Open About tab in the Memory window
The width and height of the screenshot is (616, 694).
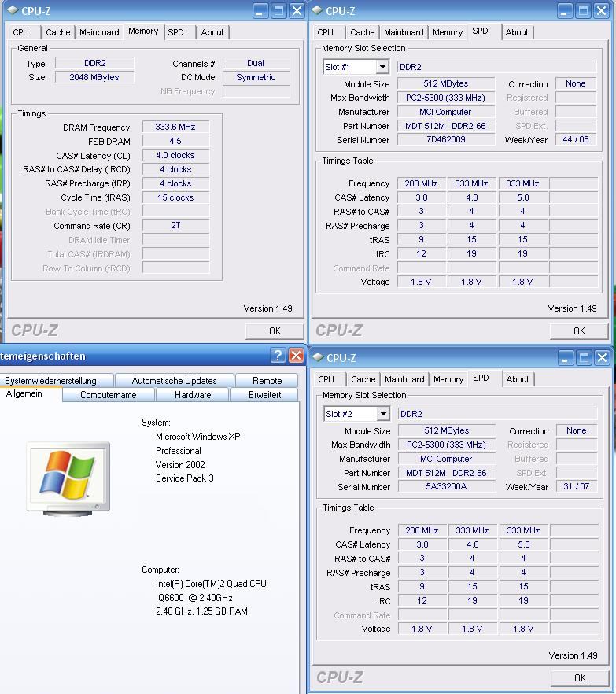point(212,32)
